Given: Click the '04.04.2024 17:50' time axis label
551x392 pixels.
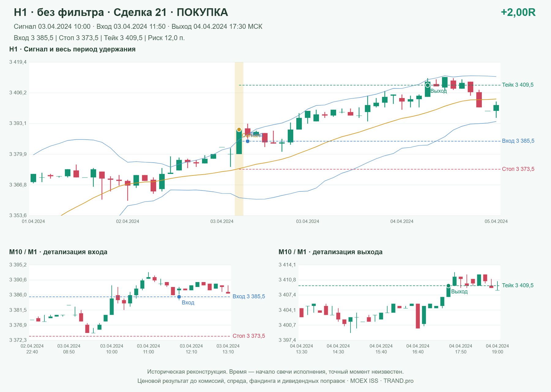Looking at the screenshot, I should [x=461, y=349].
